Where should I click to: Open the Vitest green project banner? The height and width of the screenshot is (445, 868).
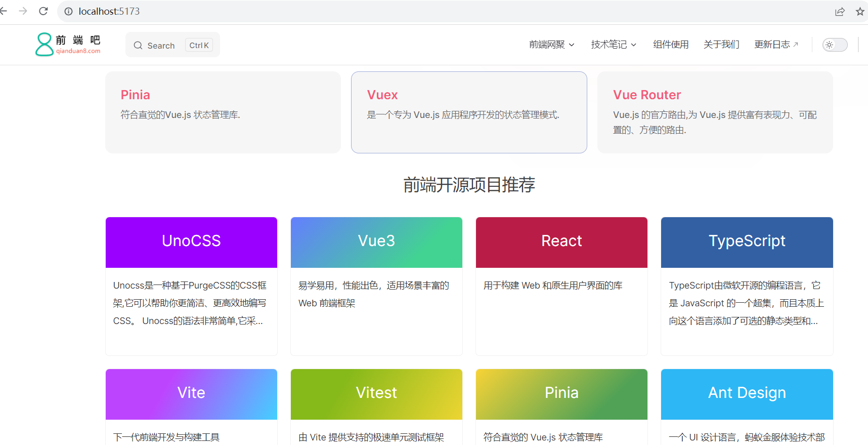click(376, 394)
